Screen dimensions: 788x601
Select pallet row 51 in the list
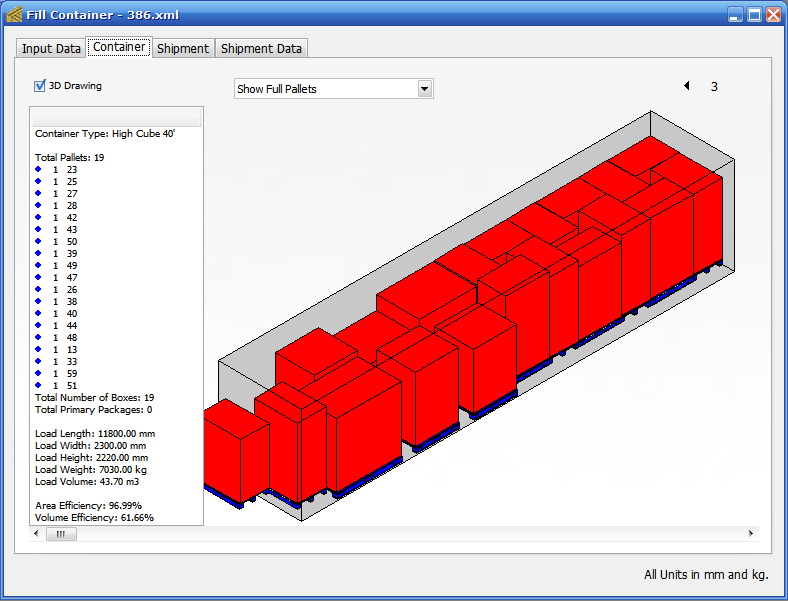[56, 386]
